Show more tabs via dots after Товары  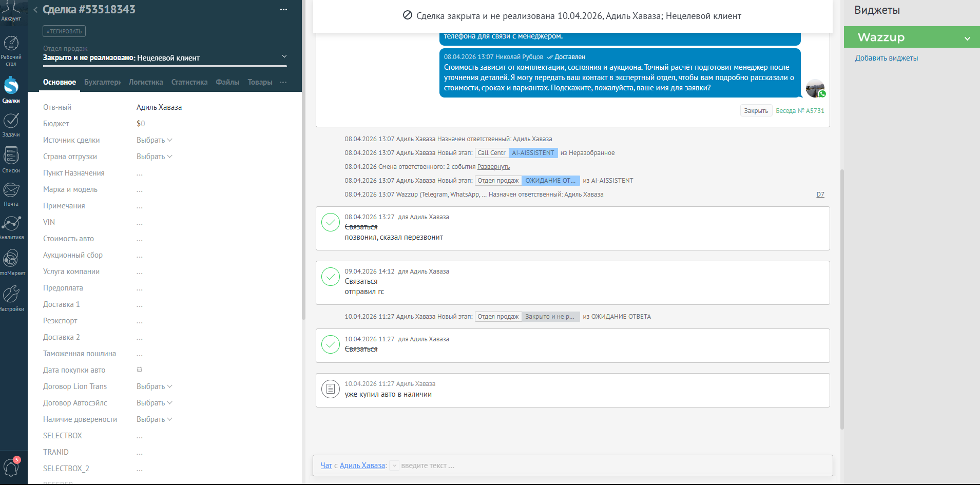tap(283, 82)
